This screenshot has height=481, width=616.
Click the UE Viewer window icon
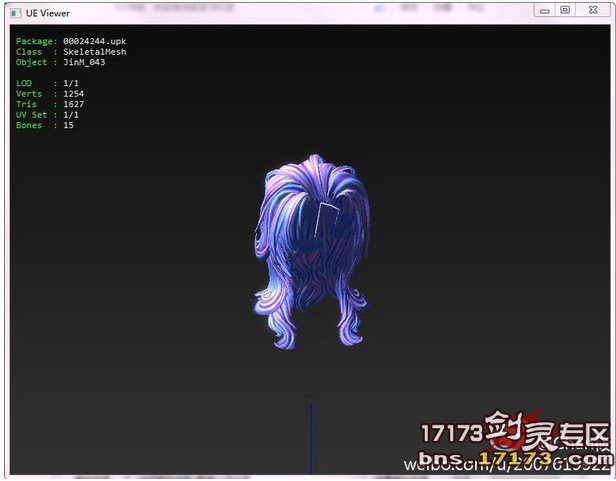pos(16,13)
